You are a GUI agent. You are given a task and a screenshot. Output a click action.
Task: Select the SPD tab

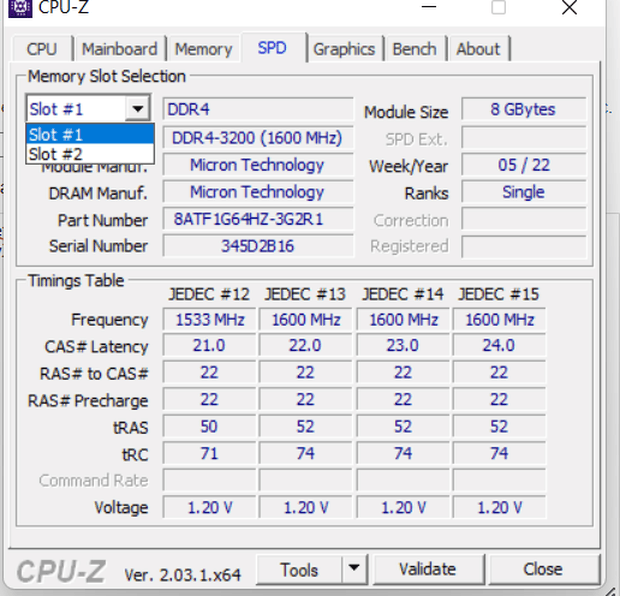(x=272, y=47)
